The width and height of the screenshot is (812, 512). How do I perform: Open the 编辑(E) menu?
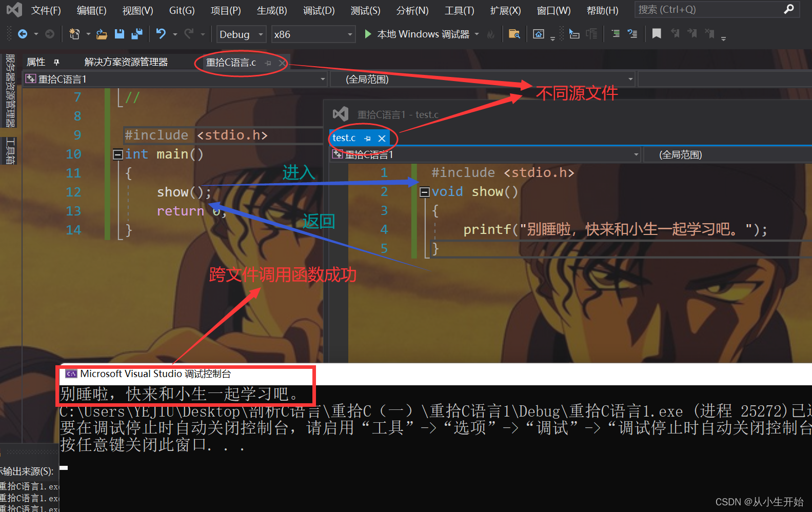pos(91,10)
